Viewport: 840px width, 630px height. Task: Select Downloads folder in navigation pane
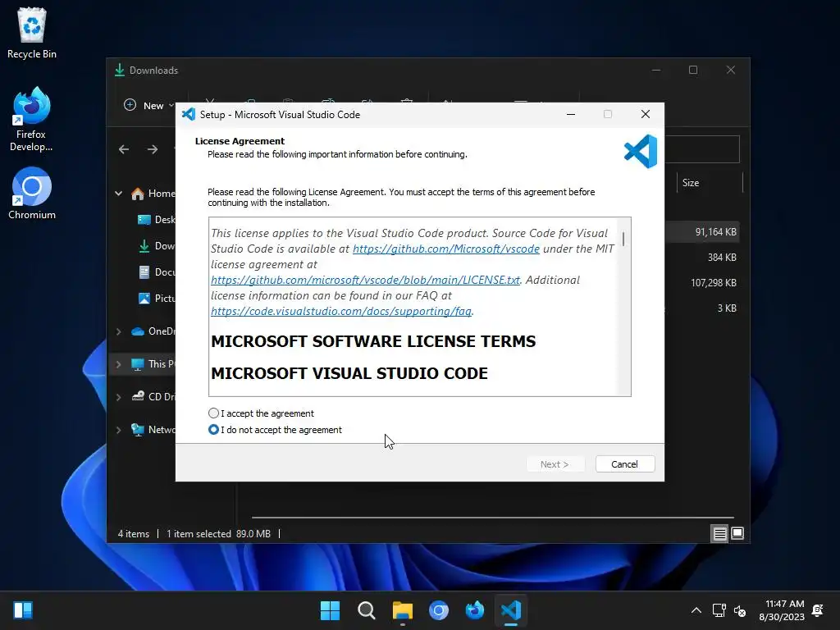tap(157, 246)
